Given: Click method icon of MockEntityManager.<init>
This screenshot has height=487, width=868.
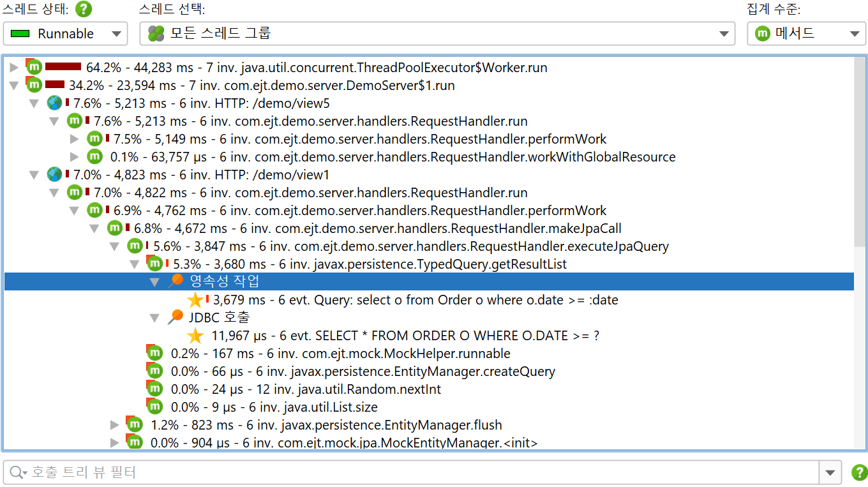Looking at the screenshot, I should [x=134, y=442].
